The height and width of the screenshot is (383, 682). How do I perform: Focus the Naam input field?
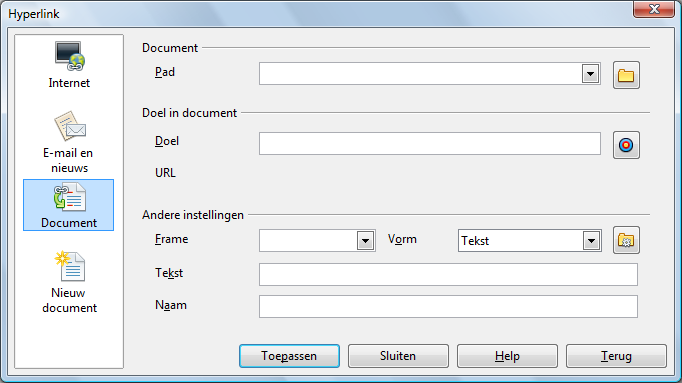(448, 306)
